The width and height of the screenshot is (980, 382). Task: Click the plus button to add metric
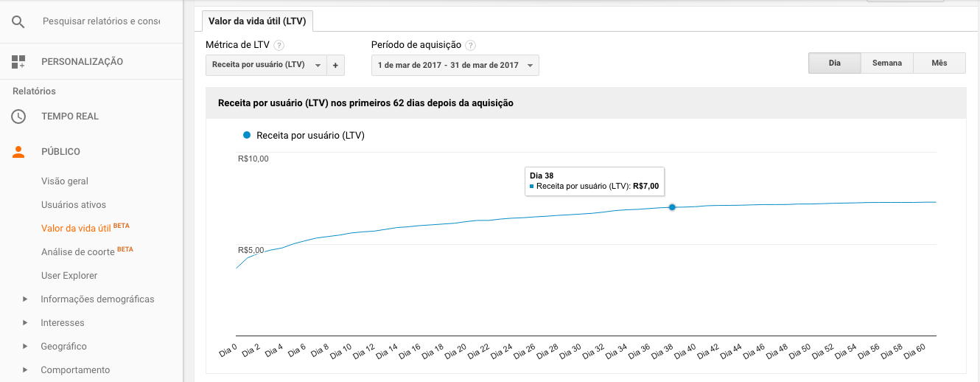335,65
